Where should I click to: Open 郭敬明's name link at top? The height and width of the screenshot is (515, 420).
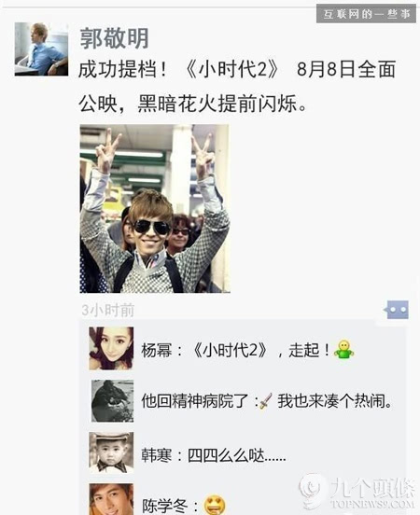114,38
